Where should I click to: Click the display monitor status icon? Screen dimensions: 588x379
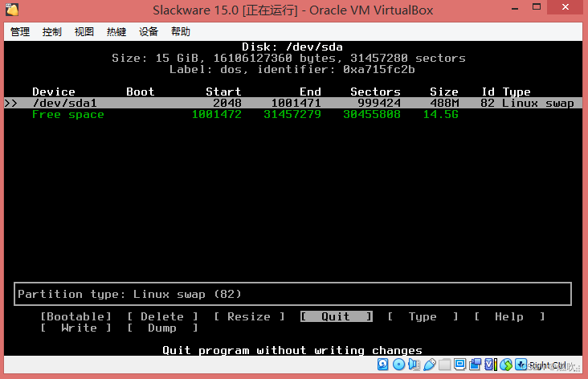[459, 364]
